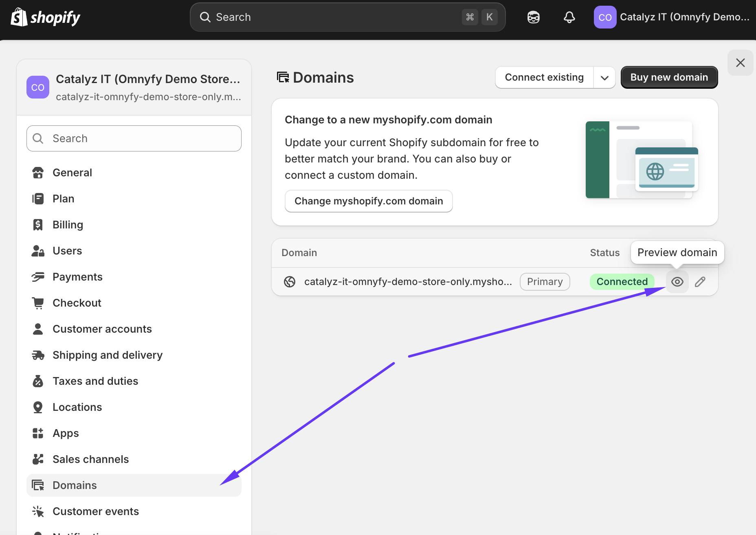Viewport: 756px width, 535px height.
Task: Click the Apps grid icon
Action: (x=38, y=433)
